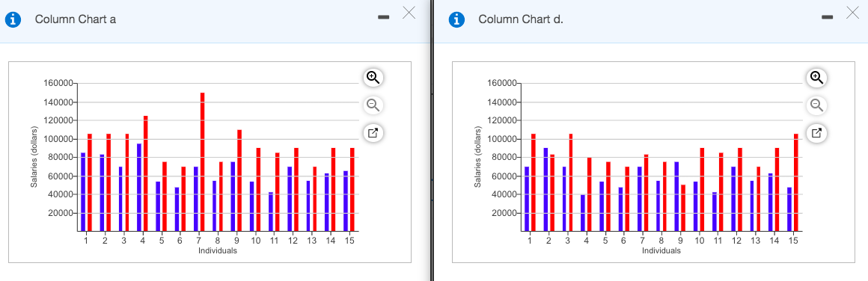Viewport: 868px width, 281px height.
Task: Select tallest red bar for individual 7 in chart a
Action: coord(202,161)
